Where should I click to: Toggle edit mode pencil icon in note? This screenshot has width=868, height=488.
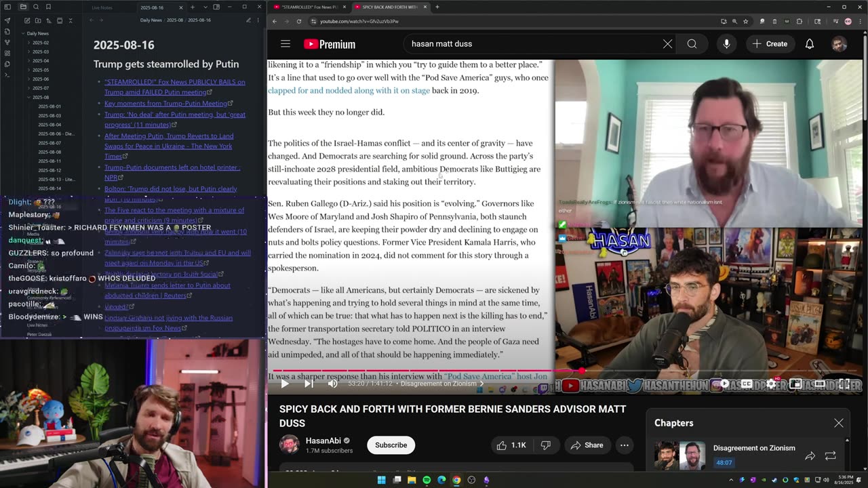click(x=248, y=20)
